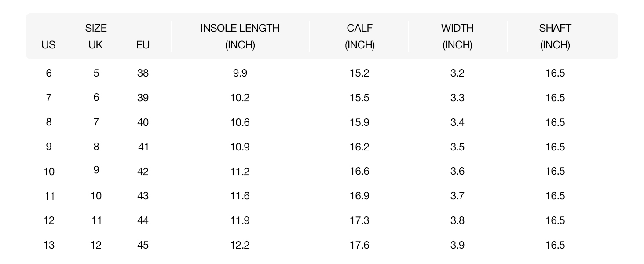
Task: Click calf value 17.3
Action: coord(359,220)
